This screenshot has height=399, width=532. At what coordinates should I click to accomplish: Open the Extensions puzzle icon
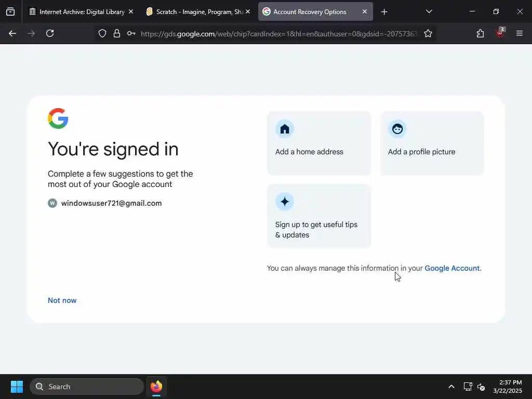pos(480,33)
